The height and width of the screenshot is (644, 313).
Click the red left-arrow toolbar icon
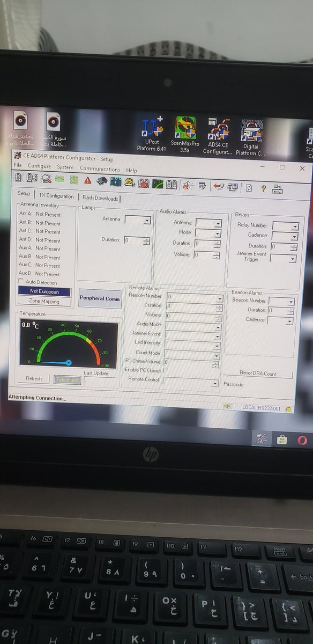tap(218, 186)
